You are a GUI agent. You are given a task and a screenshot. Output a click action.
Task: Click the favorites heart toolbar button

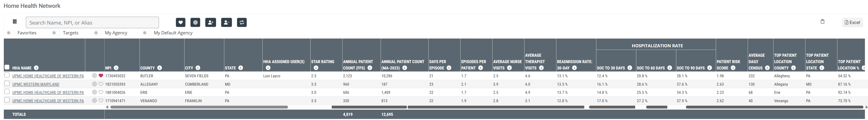tap(181, 23)
